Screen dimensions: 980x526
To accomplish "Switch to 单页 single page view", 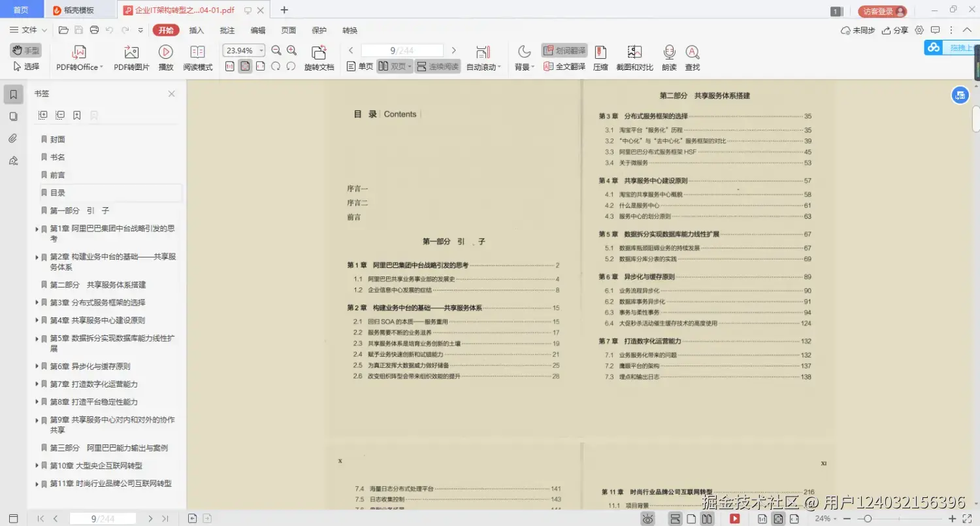I will point(360,67).
